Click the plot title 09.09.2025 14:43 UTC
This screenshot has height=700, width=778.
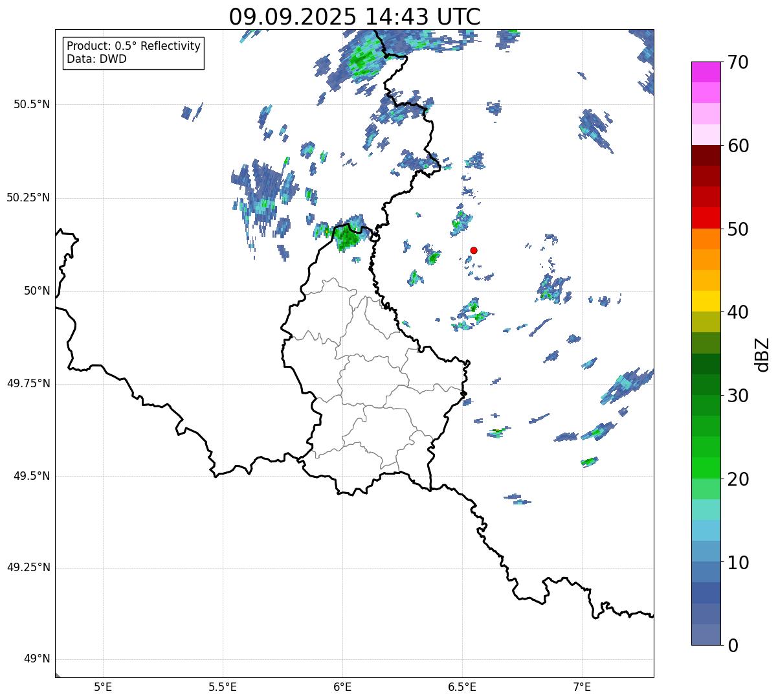(355, 17)
